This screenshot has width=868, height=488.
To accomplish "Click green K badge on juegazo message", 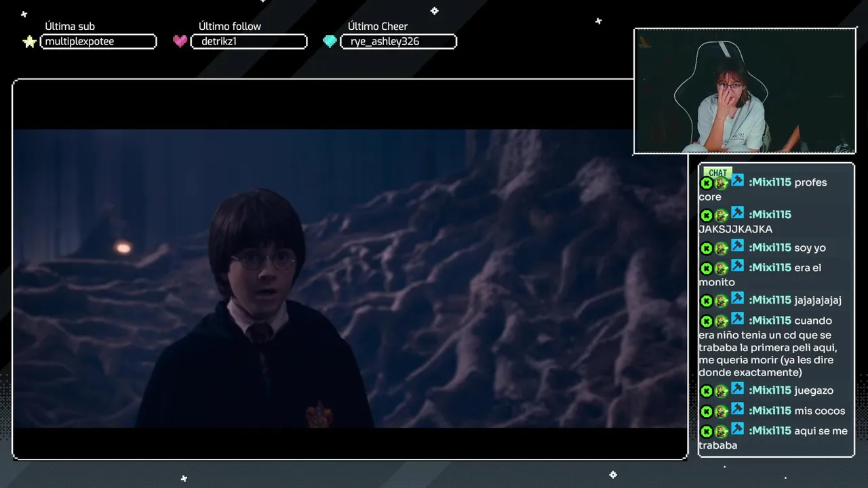I will [706, 391].
